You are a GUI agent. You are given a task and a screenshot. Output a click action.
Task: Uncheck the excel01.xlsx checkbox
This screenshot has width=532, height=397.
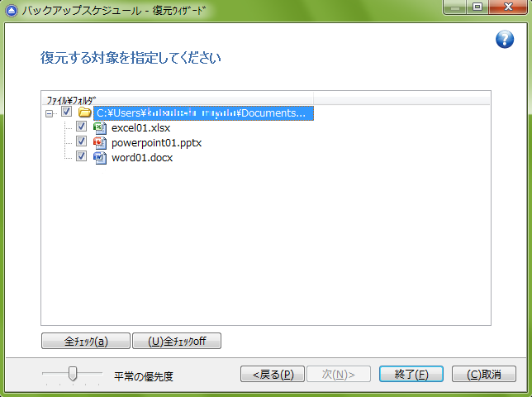81,127
